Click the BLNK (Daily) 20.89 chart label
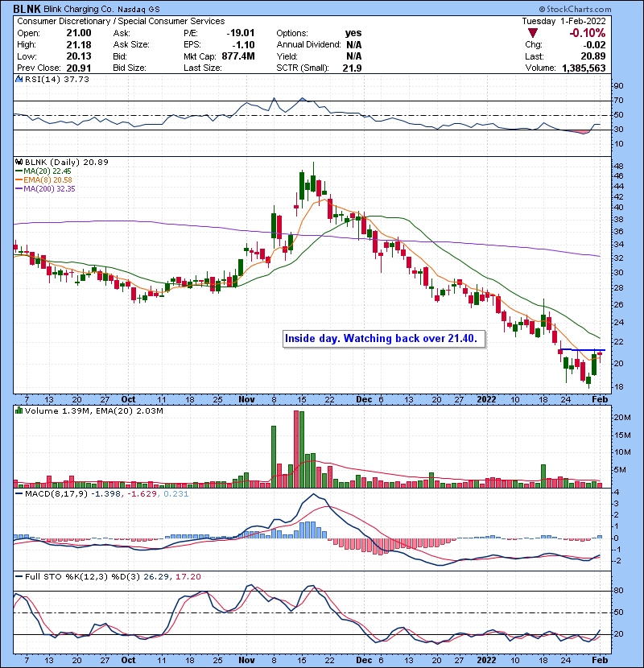 tap(67, 162)
